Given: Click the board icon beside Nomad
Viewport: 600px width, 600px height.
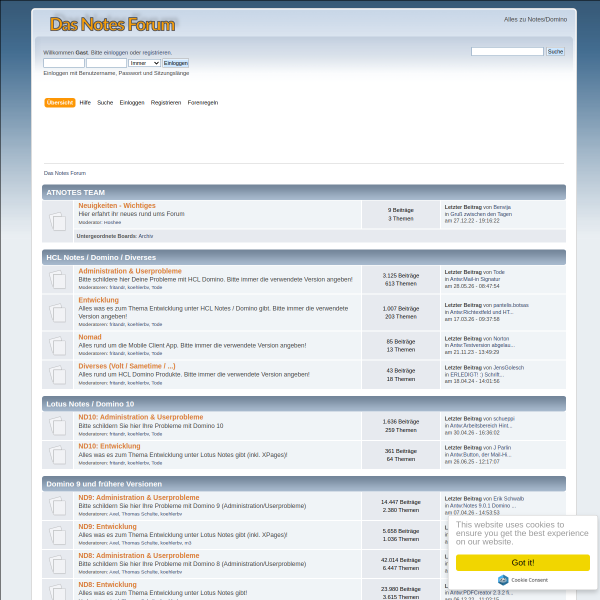Looking at the screenshot, I should (57, 346).
